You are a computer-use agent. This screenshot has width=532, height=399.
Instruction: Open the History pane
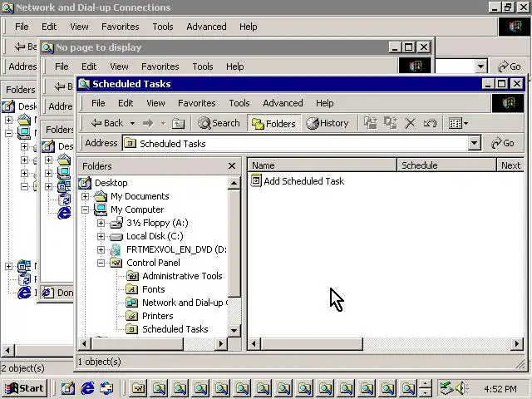point(328,123)
